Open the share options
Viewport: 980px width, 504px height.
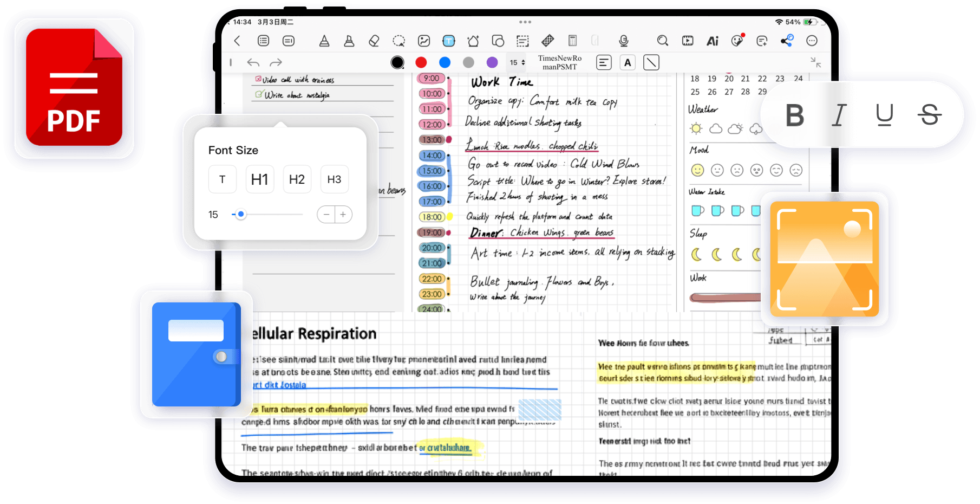coord(787,40)
